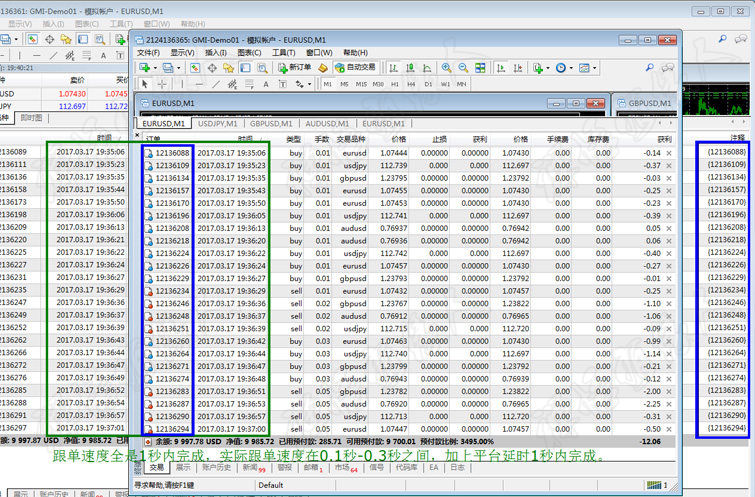Open the 账户历史 terminal tab in front window
The height and width of the screenshot is (497, 755).
coord(216,467)
